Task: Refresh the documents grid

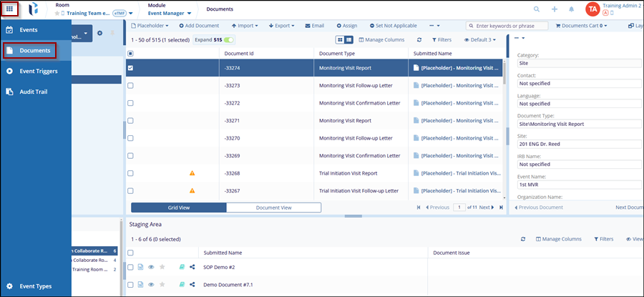Action: point(419,40)
